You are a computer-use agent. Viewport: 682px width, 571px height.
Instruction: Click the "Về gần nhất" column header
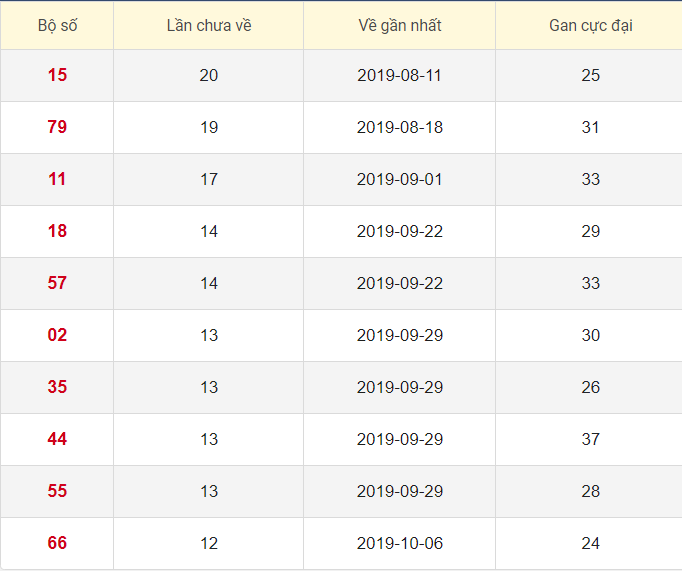click(399, 25)
